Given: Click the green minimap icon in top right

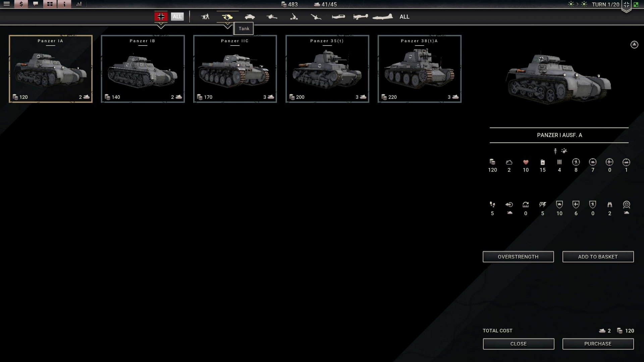Looking at the screenshot, I should click(x=636, y=5).
